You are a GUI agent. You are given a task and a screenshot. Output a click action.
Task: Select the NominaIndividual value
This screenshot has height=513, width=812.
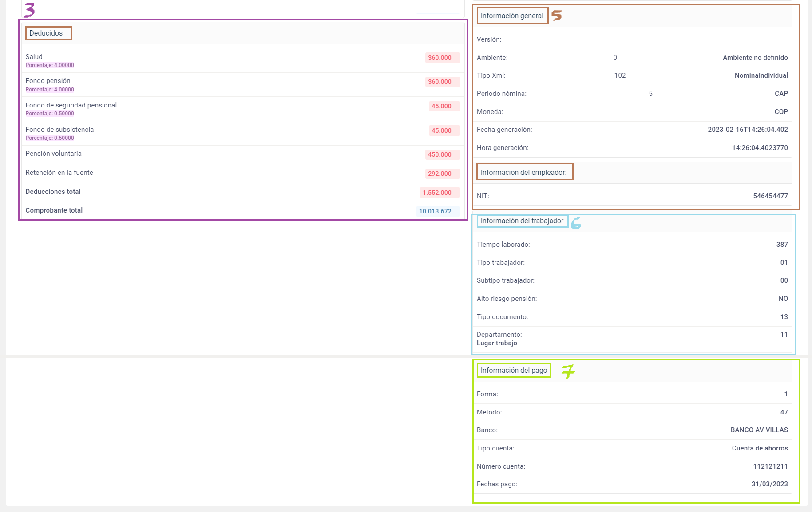tap(761, 75)
